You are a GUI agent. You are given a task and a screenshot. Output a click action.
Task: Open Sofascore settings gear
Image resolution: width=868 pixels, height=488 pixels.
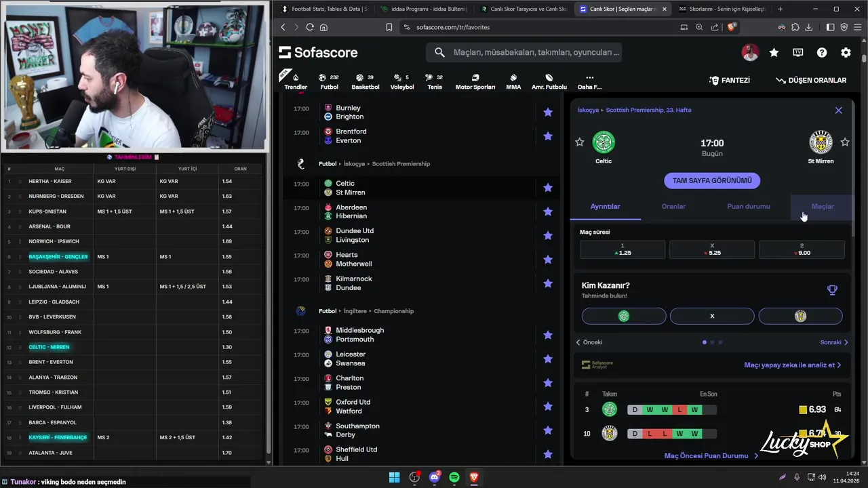click(846, 52)
